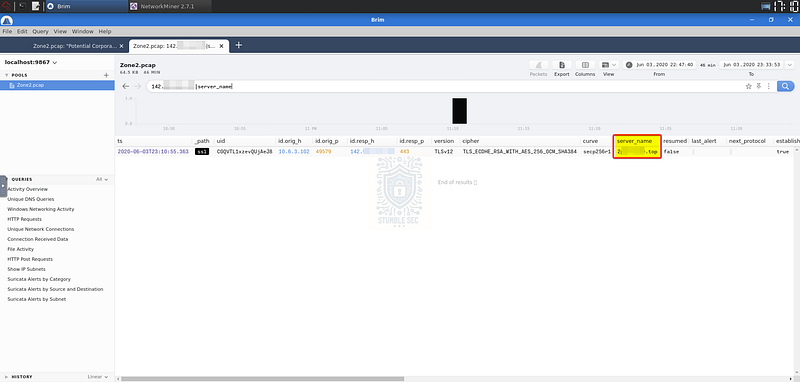This screenshot has height=382, width=800.
Task: Select the Zone2.pcap pool in sidebar
Action: click(57, 85)
